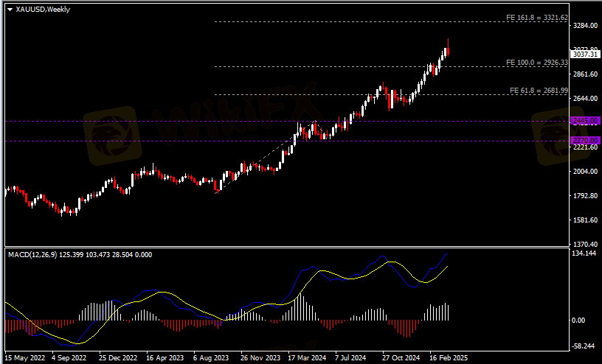Viewport: 602px width, 364px height.
Task: Click the 4 Sep 2022 date label
Action: pos(69,358)
